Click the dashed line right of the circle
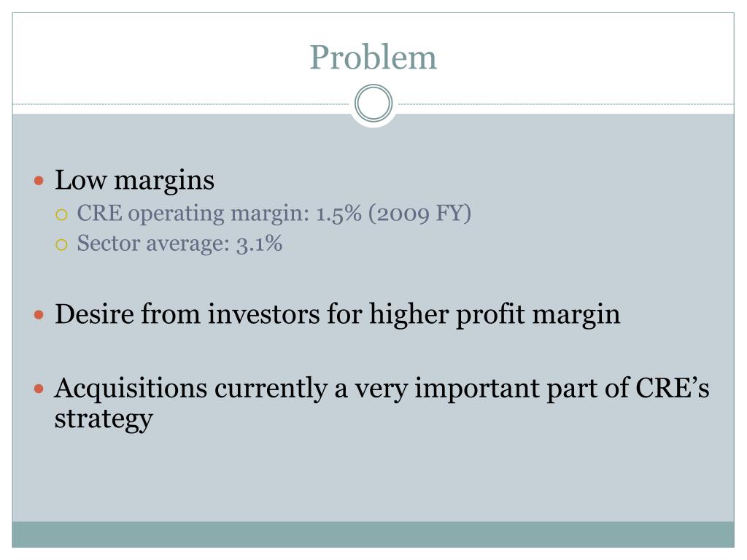Image resolution: width=747 pixels, height=560 pixels. click(x=564, y=104)
